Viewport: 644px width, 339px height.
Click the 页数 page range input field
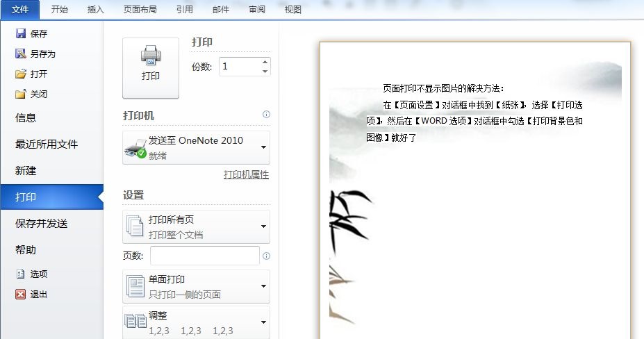(x=205, y=256)
